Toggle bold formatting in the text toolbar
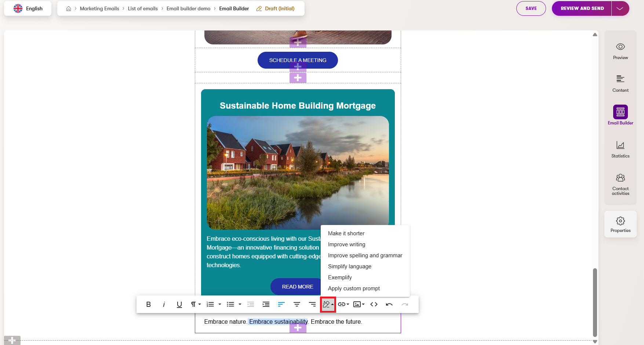Image resolution: width=644 pixels, height=345 pixels. (x=148, y=304)
